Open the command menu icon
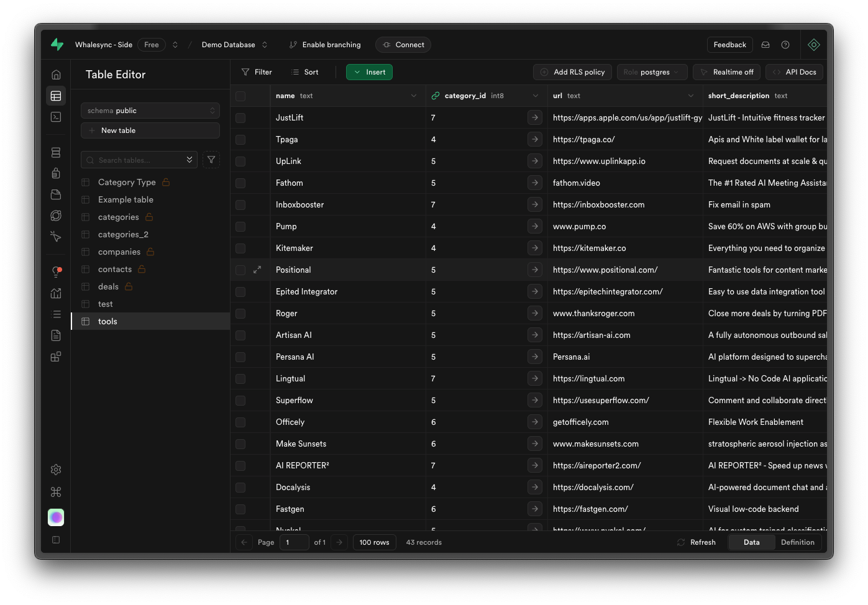The image size is (868, 605). point(56,492)
